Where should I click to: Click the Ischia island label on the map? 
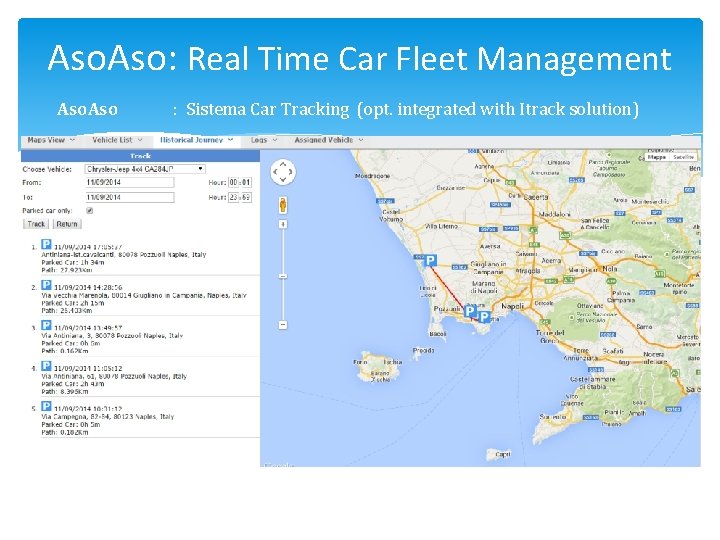pos(393,362)
